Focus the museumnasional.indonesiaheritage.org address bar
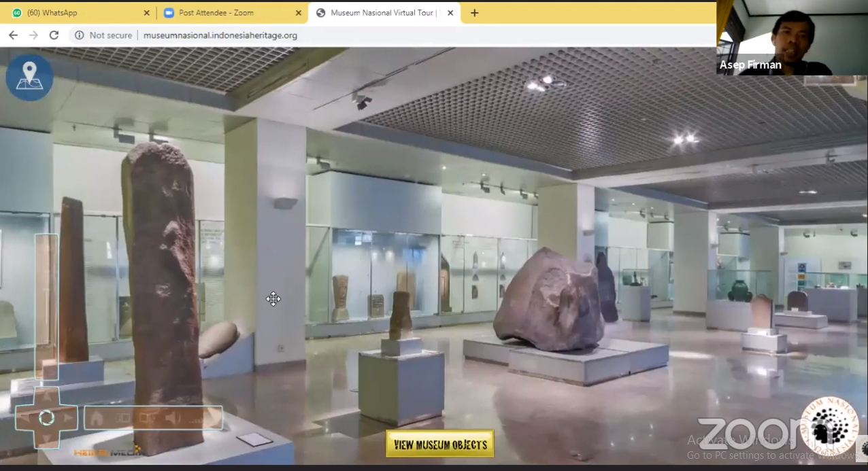 pos(220,35)
